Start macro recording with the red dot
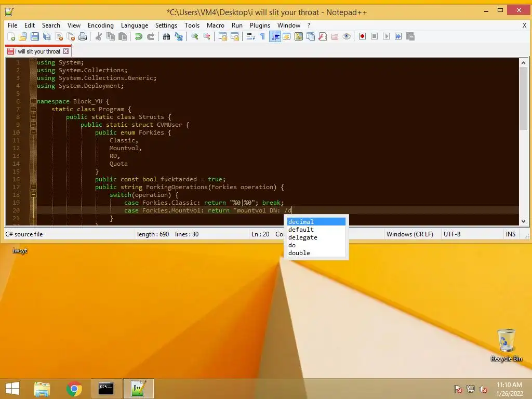The height and width of the screenshot is (399, 532). click(362, 36)
